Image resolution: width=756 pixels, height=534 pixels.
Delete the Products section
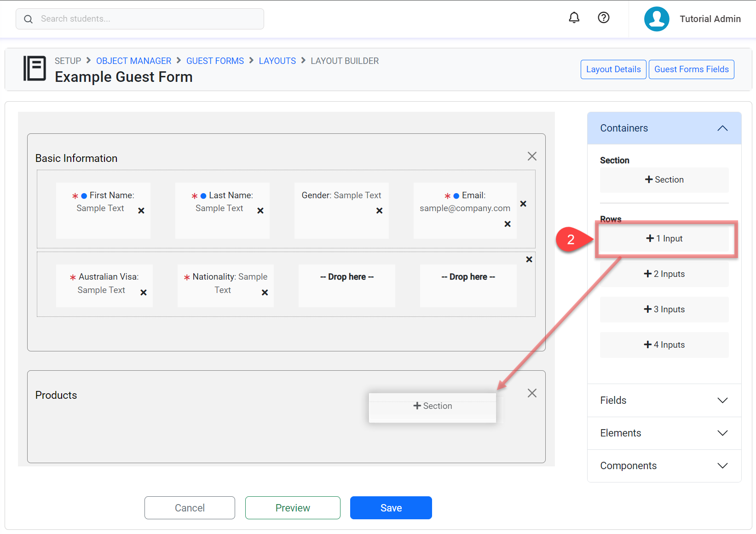pos(532,393)
